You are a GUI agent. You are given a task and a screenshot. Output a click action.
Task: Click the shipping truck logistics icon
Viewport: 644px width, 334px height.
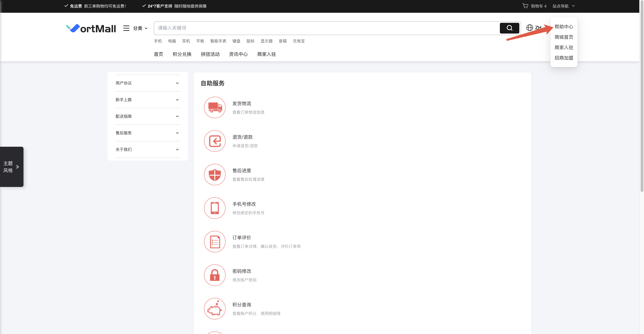click(214, 107)
